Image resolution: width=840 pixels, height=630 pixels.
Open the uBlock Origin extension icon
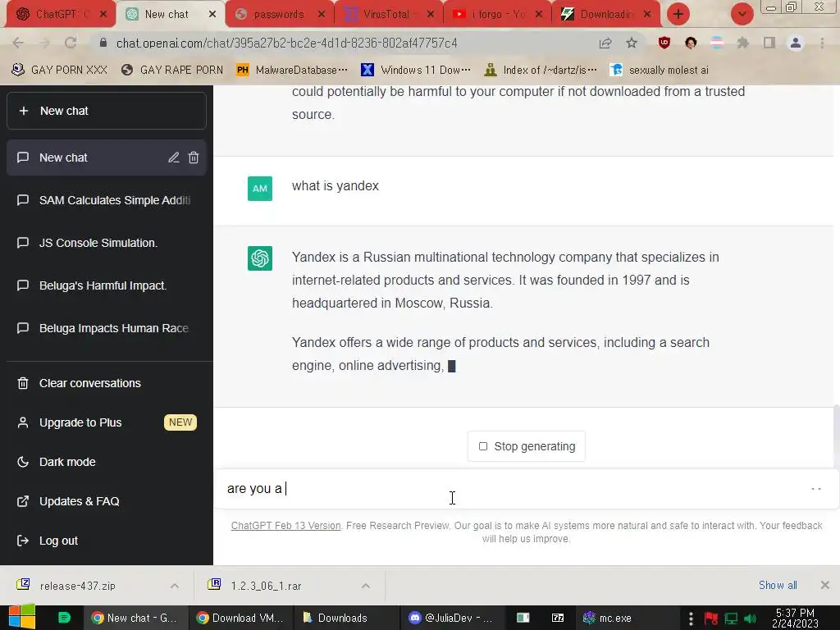click(x=664, y=43)
